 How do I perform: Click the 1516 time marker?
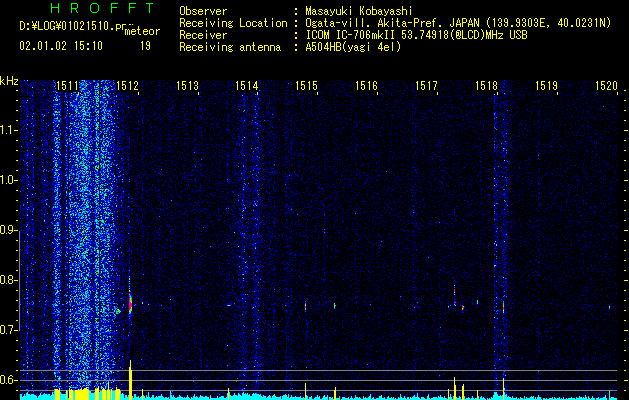point(366,85)
